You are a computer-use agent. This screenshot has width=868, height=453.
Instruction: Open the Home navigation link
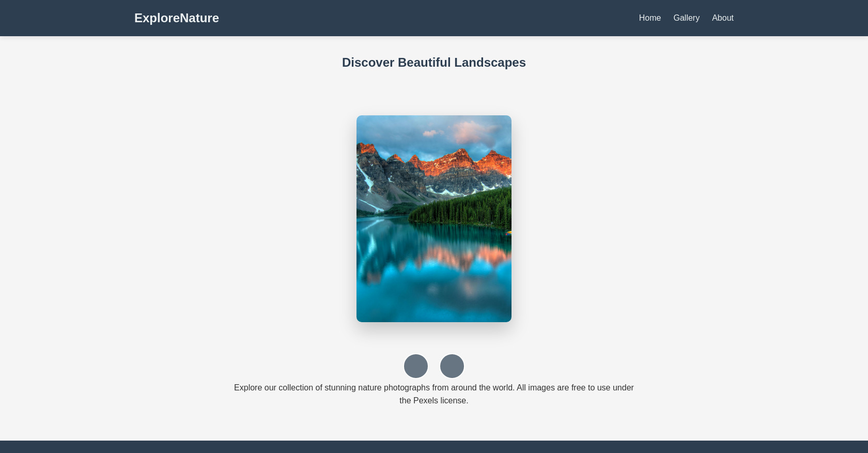[x=649, y=18]
